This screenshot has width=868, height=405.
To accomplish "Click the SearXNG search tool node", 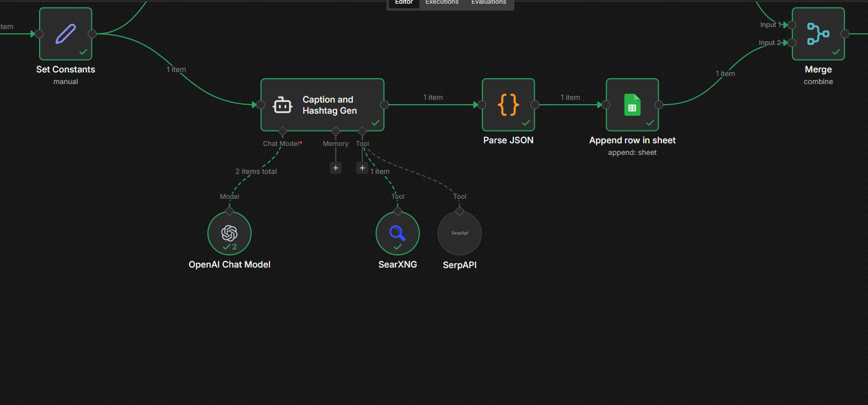I will point(397,233).
